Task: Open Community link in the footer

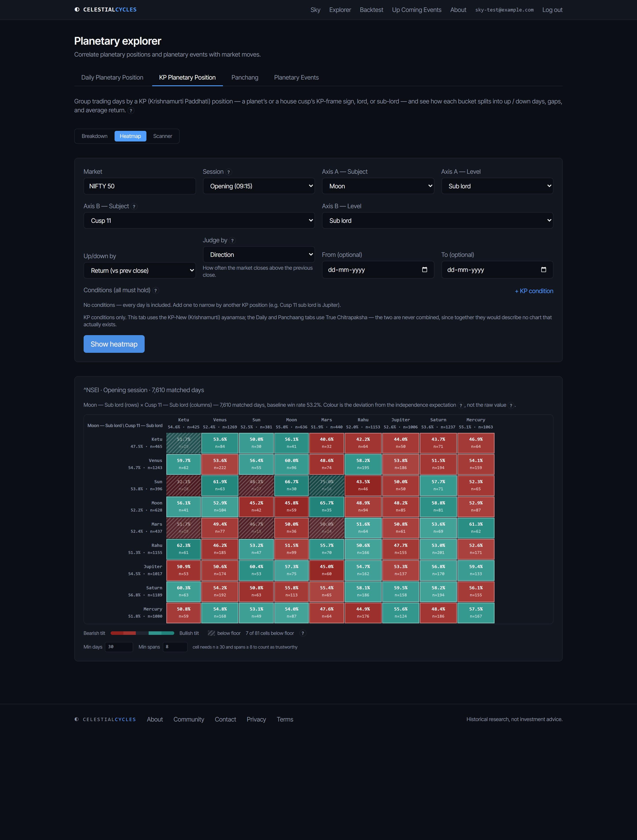Action: 189,720
